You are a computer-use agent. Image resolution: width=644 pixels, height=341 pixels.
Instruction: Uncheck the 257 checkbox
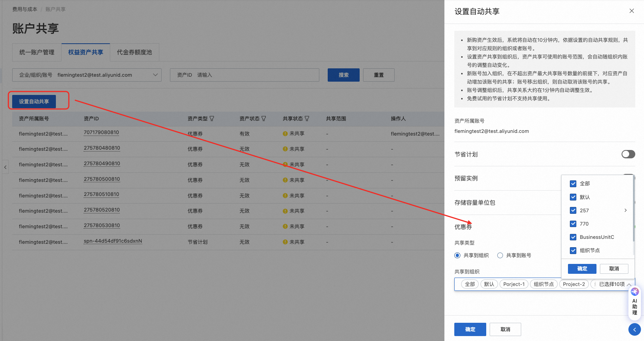tap(573, 210)
